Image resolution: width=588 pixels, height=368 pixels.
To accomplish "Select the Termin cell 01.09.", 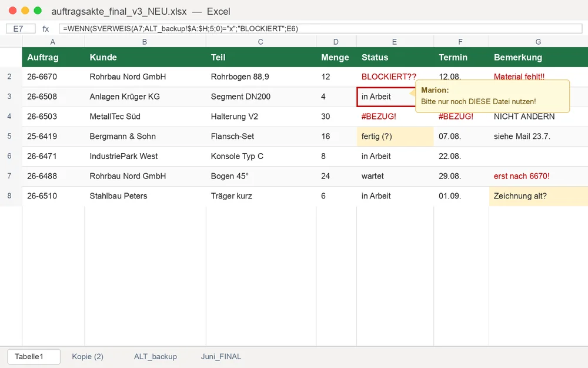I will [x=461, y=196].
